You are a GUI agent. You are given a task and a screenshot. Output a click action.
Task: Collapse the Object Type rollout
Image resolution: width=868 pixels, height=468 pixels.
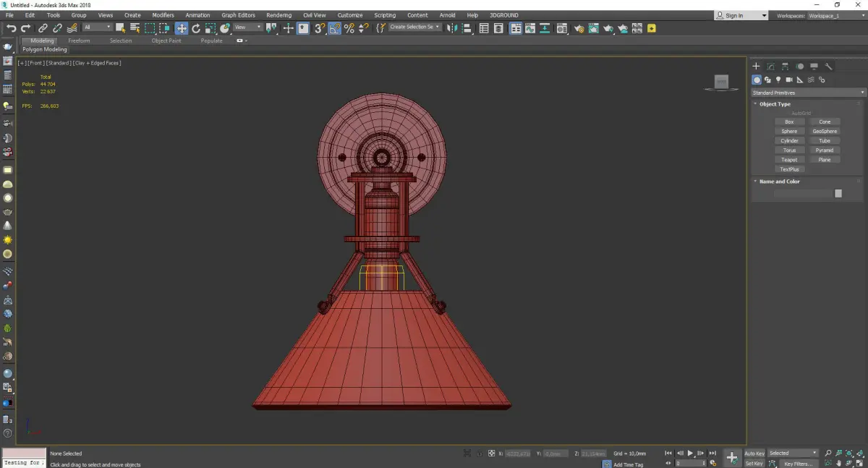coord(775,104)
